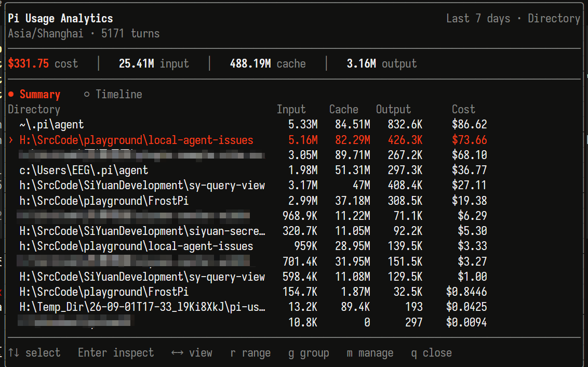This screenshot has height=367, width=588.
Task: Click the 'r range' shortcut hint
Action: point(250,353)
